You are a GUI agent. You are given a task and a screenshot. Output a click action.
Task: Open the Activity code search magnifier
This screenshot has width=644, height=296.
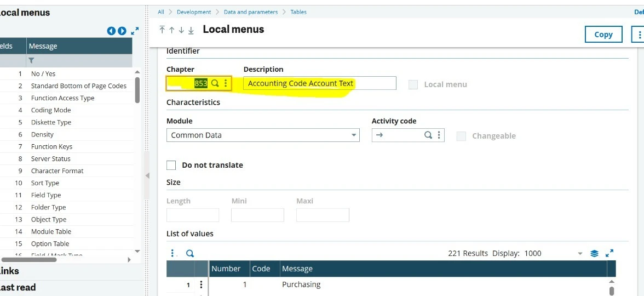428,135
